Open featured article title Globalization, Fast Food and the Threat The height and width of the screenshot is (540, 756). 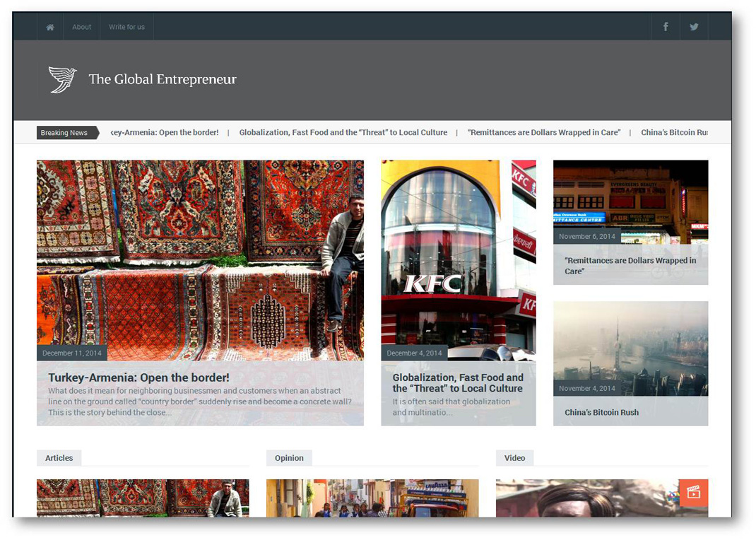[458, 383]
